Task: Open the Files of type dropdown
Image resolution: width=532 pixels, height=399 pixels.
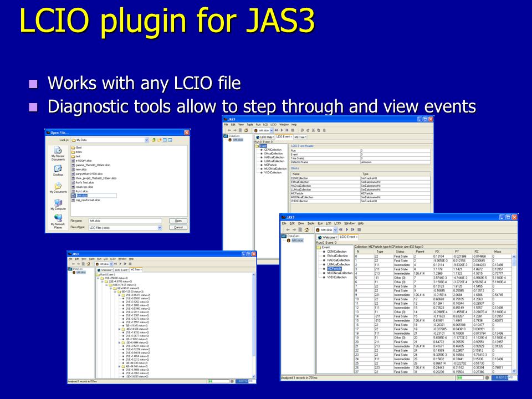Action: pyautogui.click(x=160, y=228)
